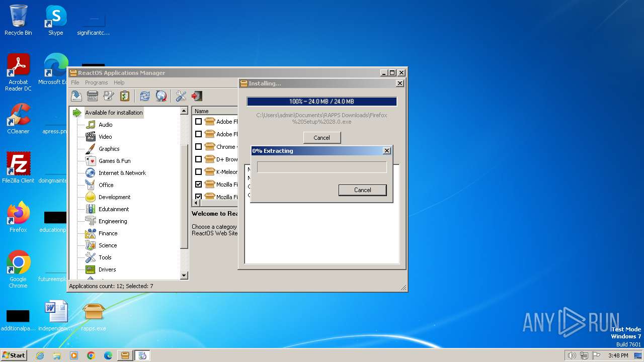The width and height of the screenshot is (644, 362).
Task: Click the K-Meleon list entry
Action: (x=226, y=172)
